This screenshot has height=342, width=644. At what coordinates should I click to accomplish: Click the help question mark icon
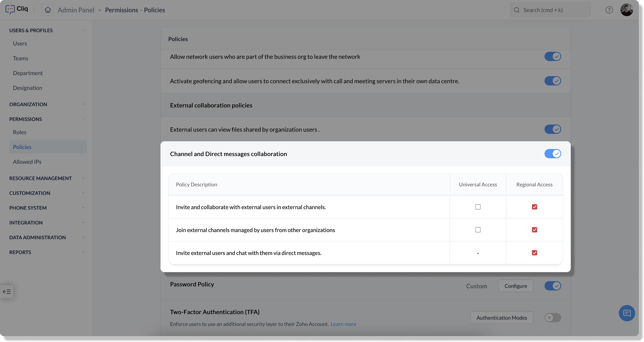(609, 10)
